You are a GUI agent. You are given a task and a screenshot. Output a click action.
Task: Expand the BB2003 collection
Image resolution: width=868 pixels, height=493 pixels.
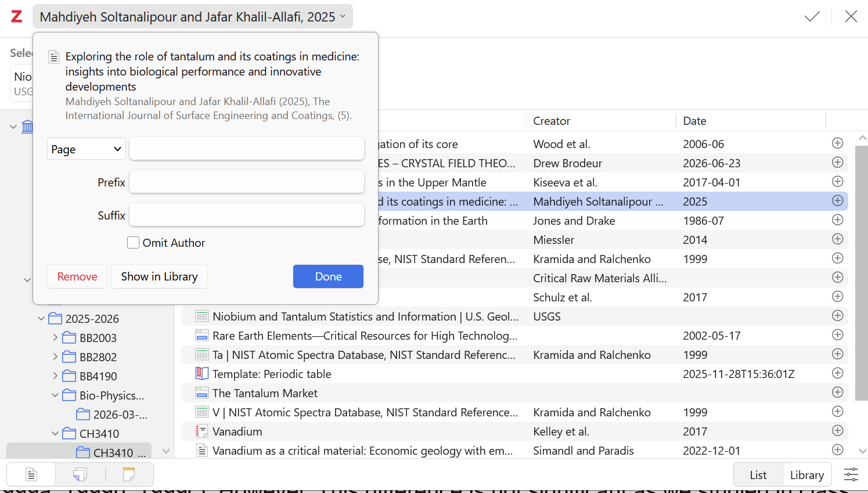[x=55, y=337]
